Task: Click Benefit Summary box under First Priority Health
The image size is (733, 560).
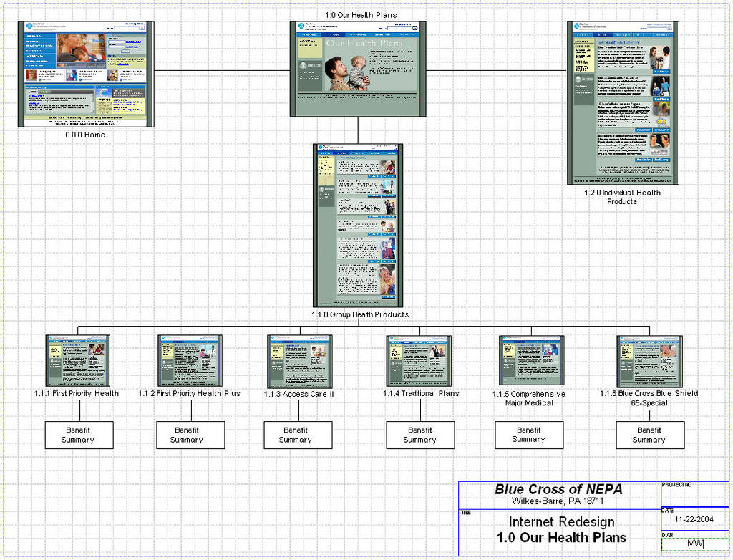Action: coord(79,435)
